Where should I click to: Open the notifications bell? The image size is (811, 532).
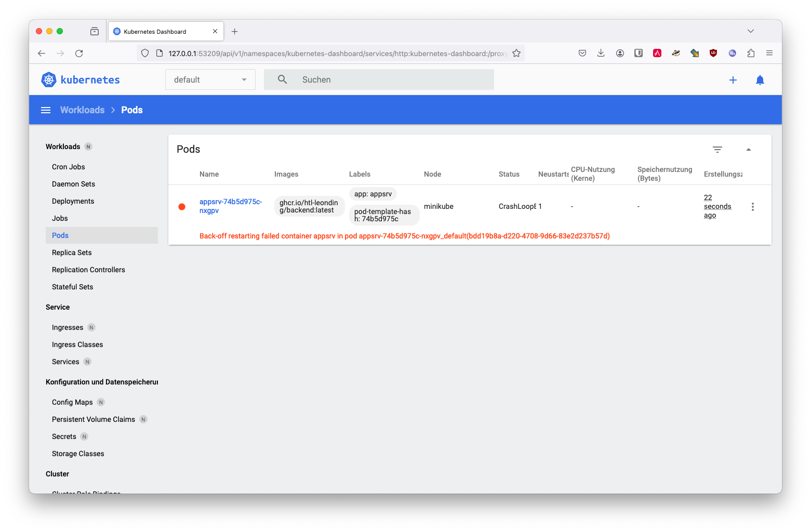(760, 80)
